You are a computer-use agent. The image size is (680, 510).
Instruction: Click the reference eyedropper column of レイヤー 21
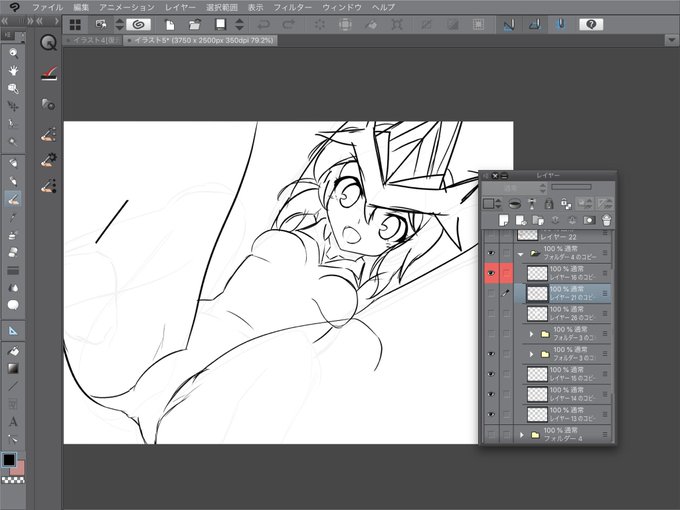pos(506,293)
